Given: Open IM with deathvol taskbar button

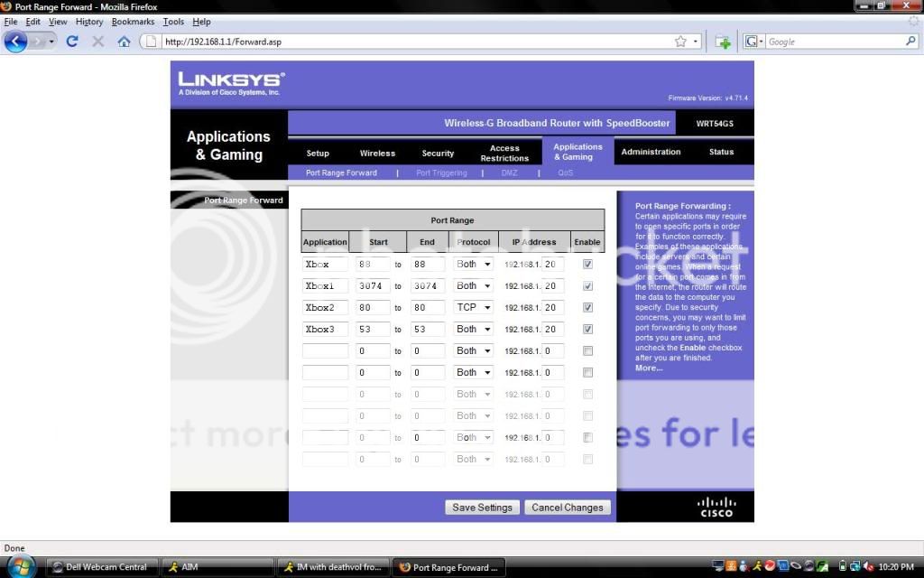Looking at the screenshot, I should tap(333, 567).
